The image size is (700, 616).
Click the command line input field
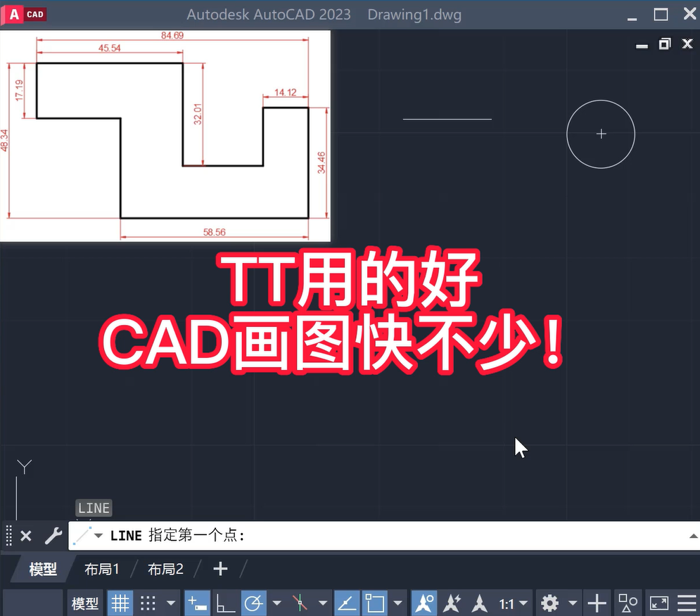384,535
